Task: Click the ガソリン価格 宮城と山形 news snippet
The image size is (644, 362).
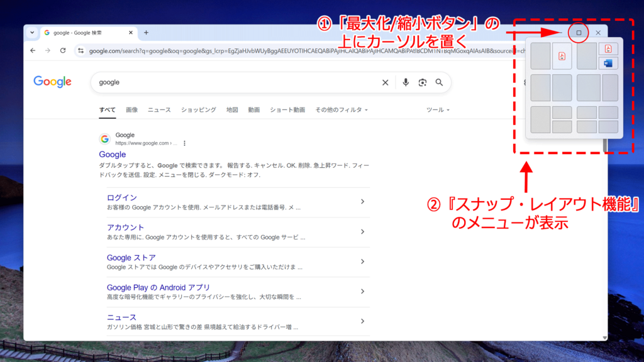Action: coord(203,327)
